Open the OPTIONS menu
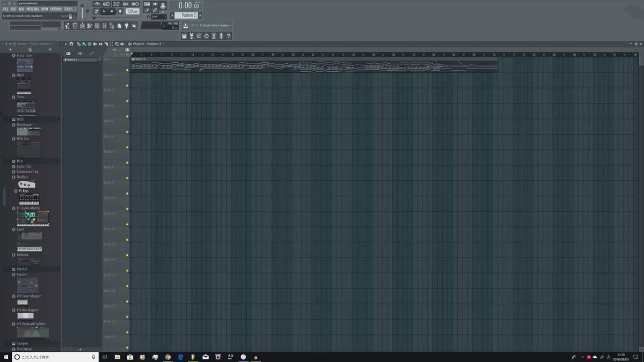The height and width of the screenshot is (362, 644). pyautogui.click(x=56, y=9)
